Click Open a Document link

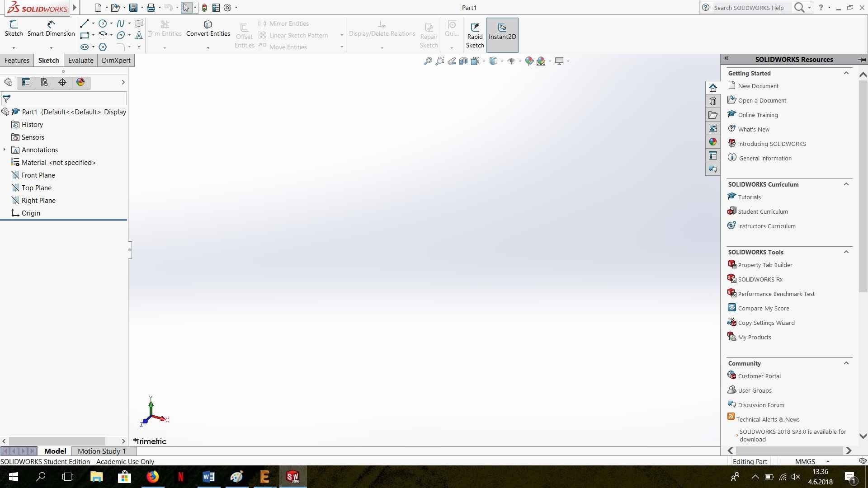coord(762,100)
